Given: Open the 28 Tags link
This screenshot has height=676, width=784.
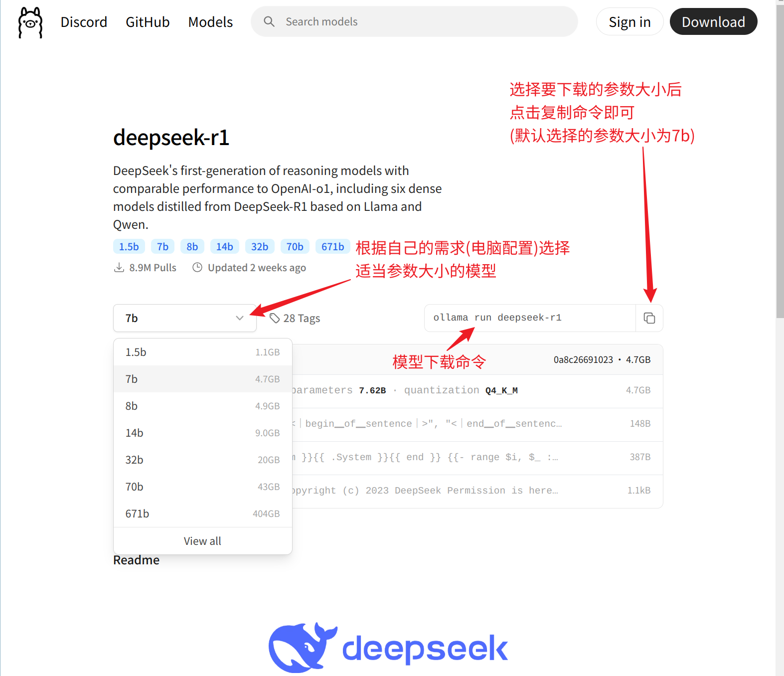Looking at the screenshot, I should tap(295, 318).
